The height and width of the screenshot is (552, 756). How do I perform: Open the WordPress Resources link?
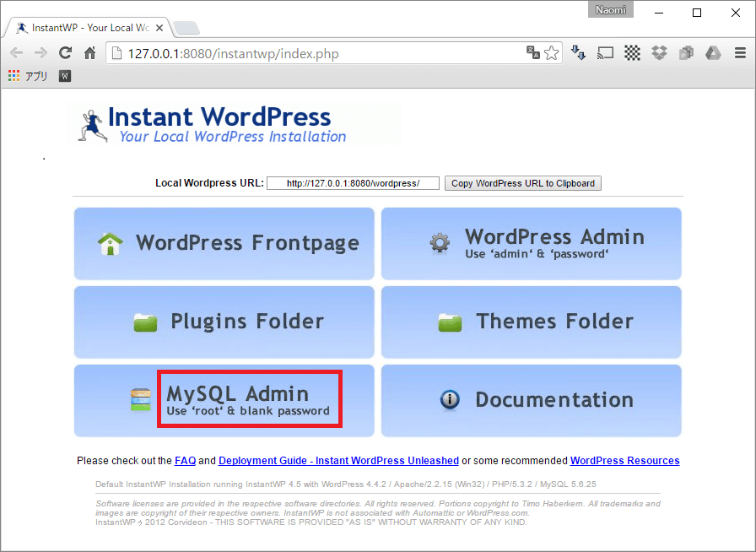(624, 461)
